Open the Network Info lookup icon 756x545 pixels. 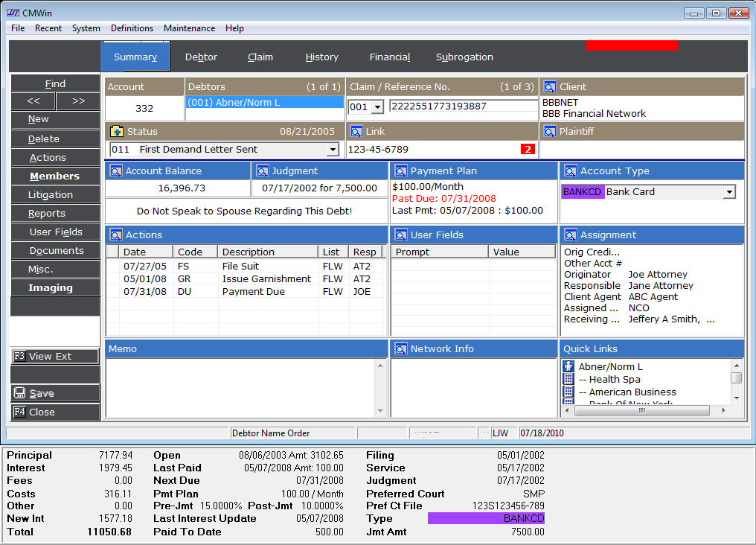(400, 349)
